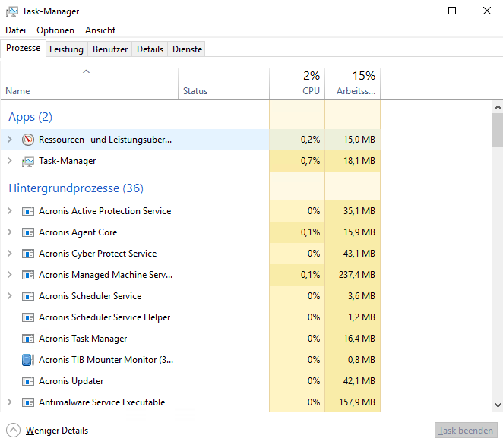Click the Acronis TIB Mounter Monitor icon

[x=28, y=360]
